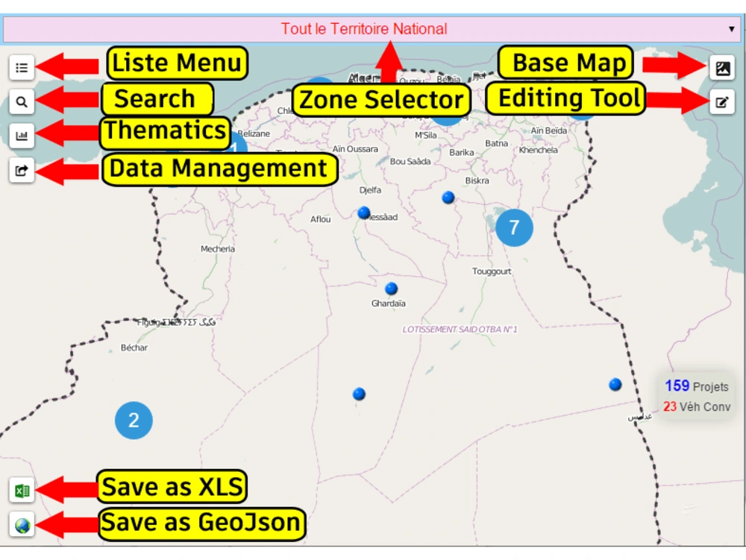Click the magnifying glass search icon

coord(22,101)
